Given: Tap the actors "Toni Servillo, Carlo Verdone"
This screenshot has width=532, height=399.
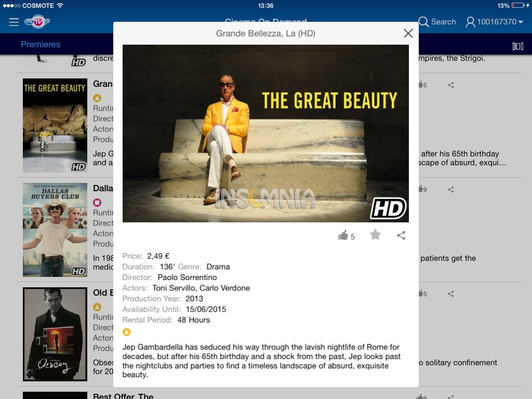Looking at the screenshot, I should pos(201,288).
